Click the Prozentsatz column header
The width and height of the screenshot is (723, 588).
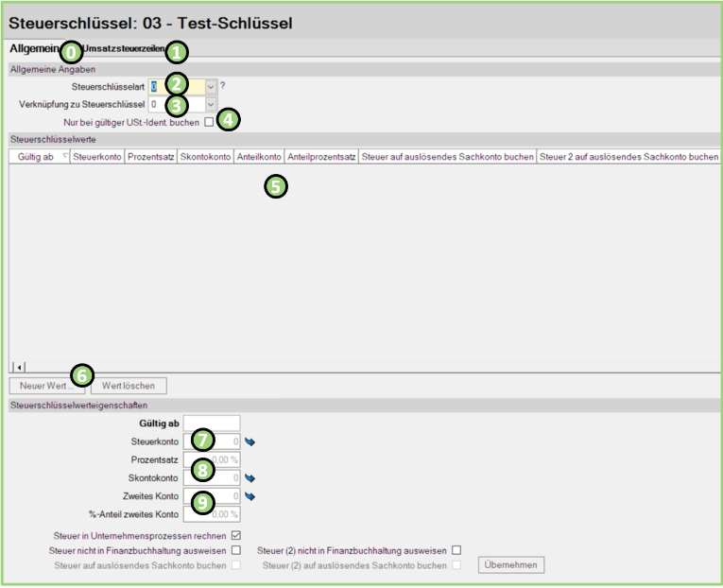coord(150,156)
